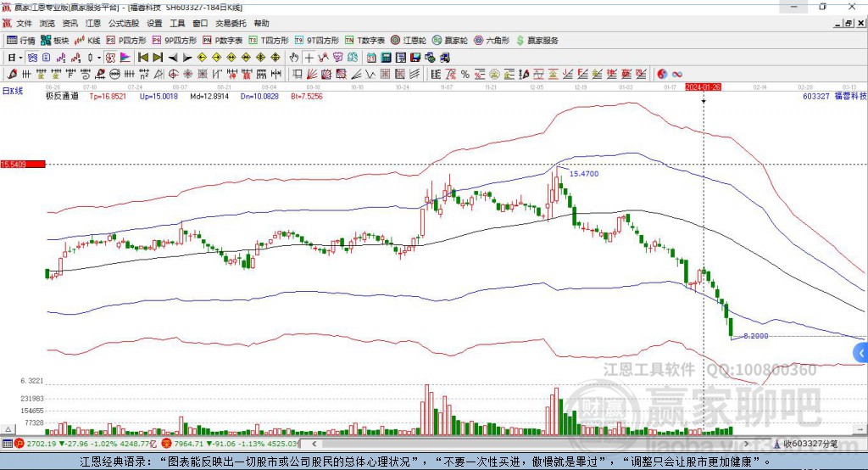
Task: Select the Gann fan lines tool
Action: click(313, 74)
